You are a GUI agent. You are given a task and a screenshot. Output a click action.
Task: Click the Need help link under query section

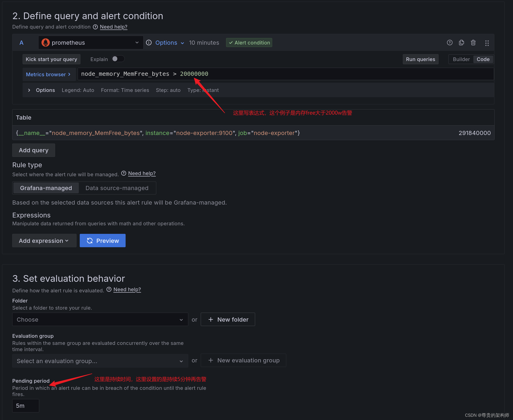(113, 27)
